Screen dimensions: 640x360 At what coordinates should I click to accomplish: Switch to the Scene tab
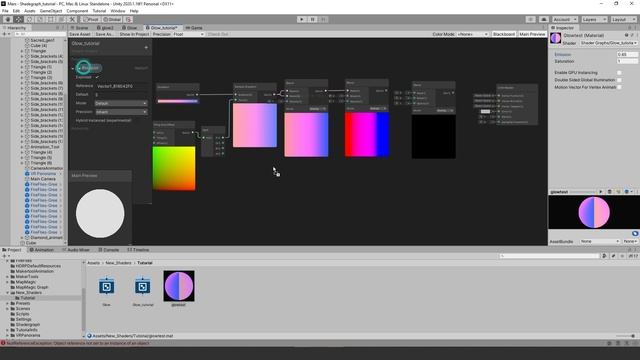[81, 28]
